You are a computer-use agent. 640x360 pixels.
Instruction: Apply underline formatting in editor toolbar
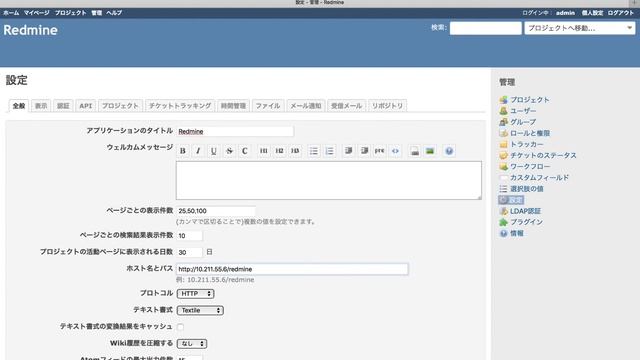213,151
